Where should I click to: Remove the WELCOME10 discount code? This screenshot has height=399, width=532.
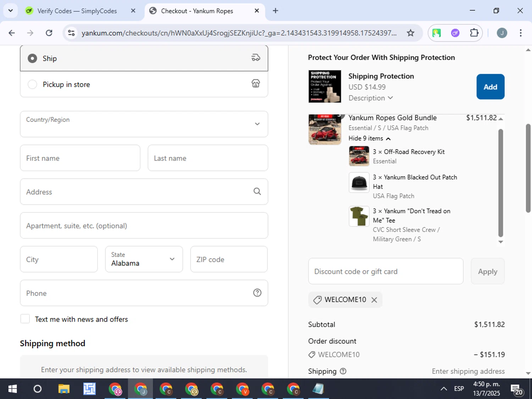pyautogui.click(x=374, y=300)
